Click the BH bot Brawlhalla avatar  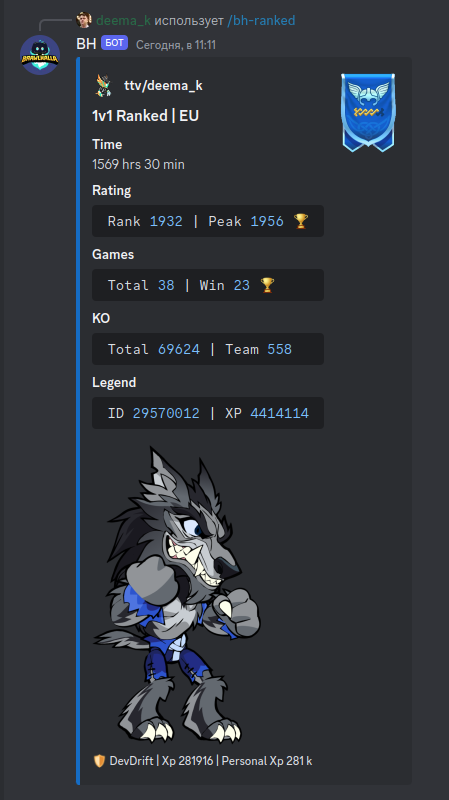pyautogui.click(x=40, y=55)
